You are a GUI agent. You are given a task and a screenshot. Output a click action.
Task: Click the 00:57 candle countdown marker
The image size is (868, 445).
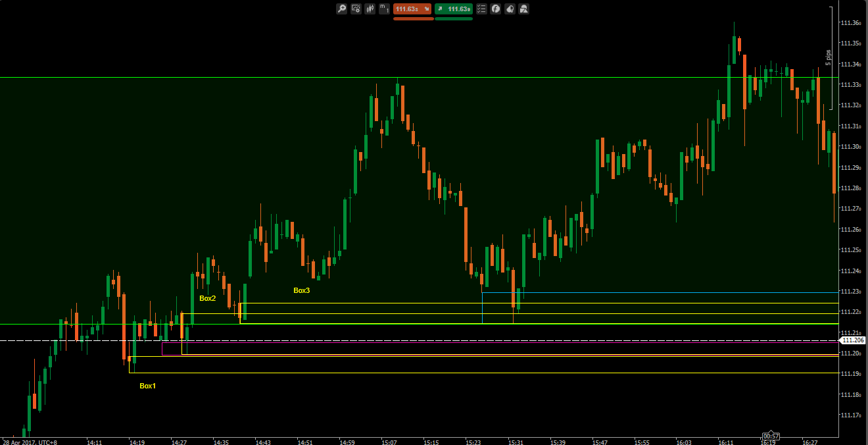(771, 436)
